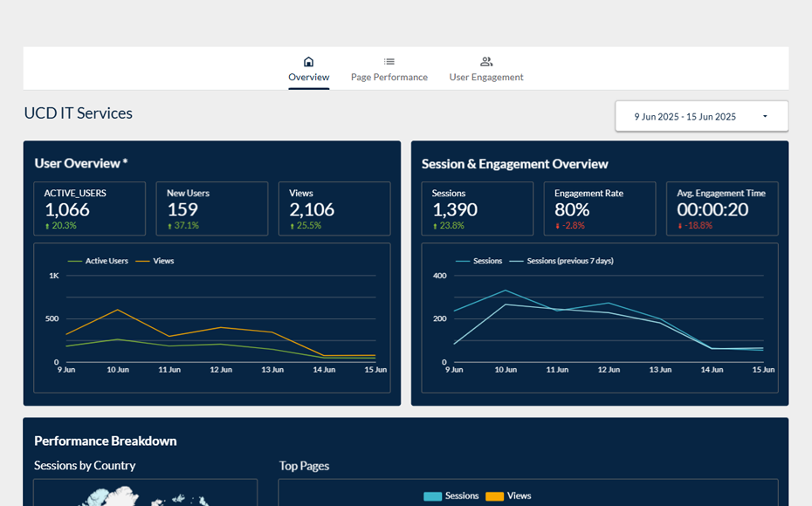Open the date range selector dropdown
This screenshot has height=506, width=812.
tap(701, 115)
